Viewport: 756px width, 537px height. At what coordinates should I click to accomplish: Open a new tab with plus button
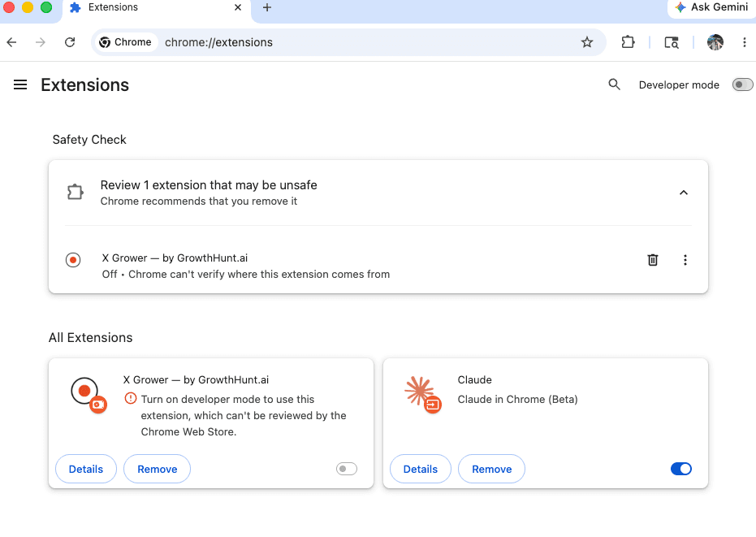coord(267,8)
